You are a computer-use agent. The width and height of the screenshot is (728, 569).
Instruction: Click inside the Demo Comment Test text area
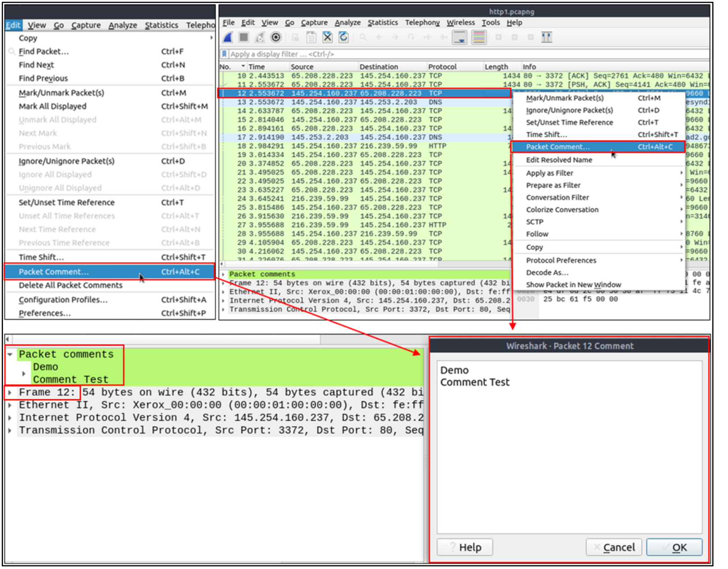pos(569,447)
